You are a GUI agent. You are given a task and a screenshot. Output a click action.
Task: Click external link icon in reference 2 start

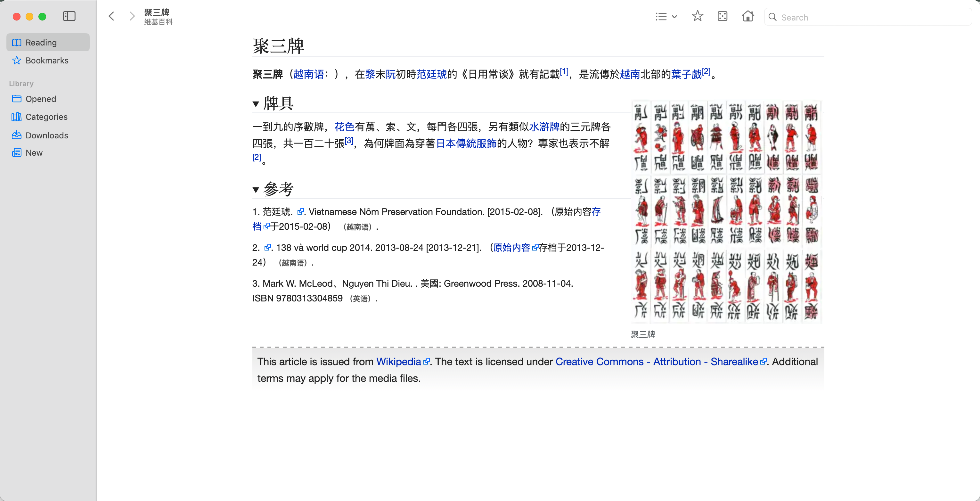pyautogui.click(x=267, y=248)
